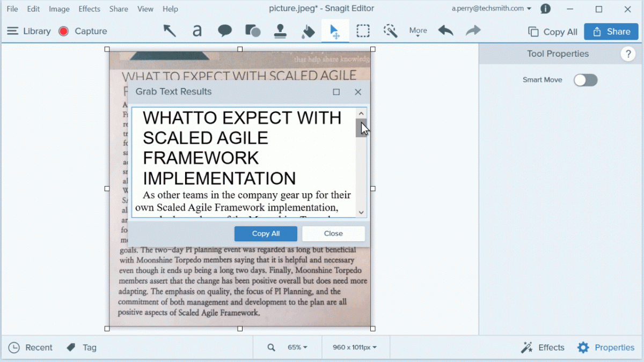This screenshot has width=644, height=362.
Task: Expand the More tools dropdown
Action: pyautogui.click(x=418, y=31)
